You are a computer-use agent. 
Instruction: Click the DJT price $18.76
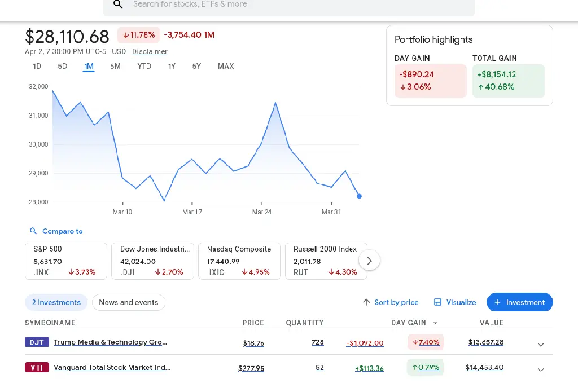253,343
